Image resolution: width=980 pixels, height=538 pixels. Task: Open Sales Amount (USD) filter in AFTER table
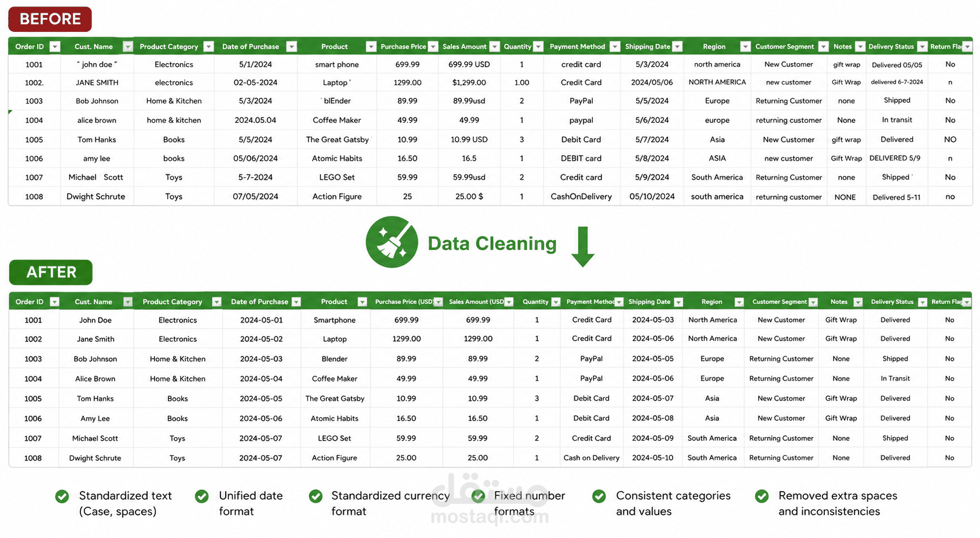pos(509,302)
